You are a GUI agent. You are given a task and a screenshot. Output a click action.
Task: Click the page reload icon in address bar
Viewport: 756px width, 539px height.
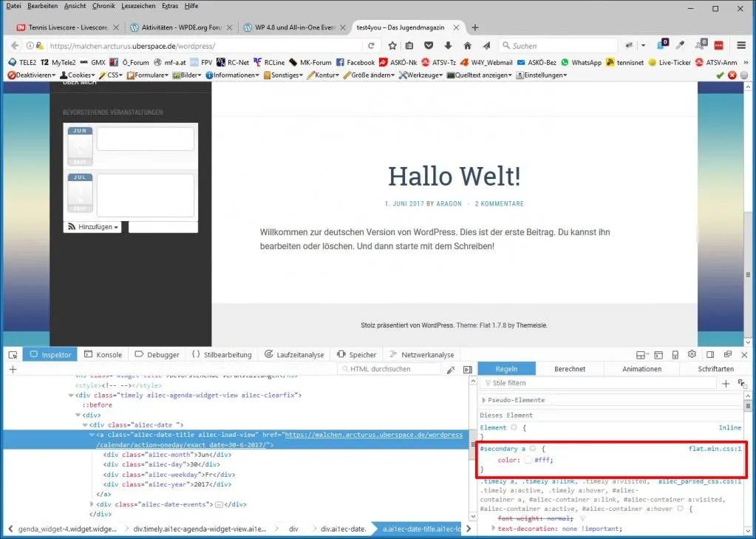[x=371, y=46]
